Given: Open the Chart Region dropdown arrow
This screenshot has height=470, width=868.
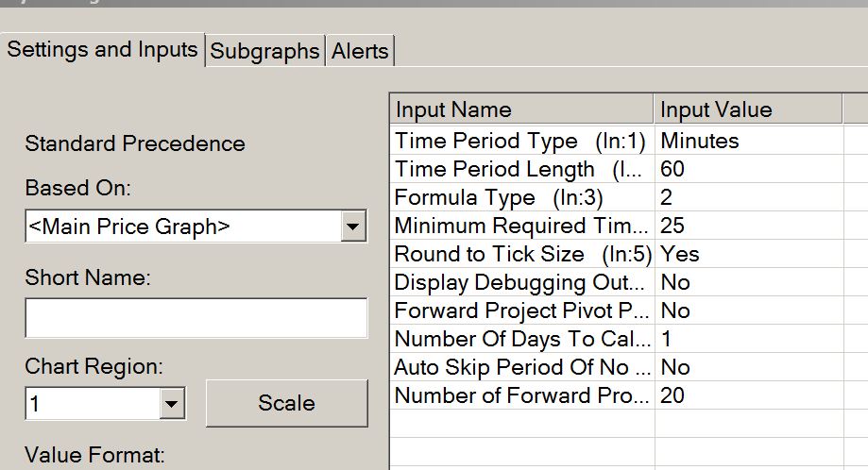Looking at the screenshot, I should tap(171, 405).
